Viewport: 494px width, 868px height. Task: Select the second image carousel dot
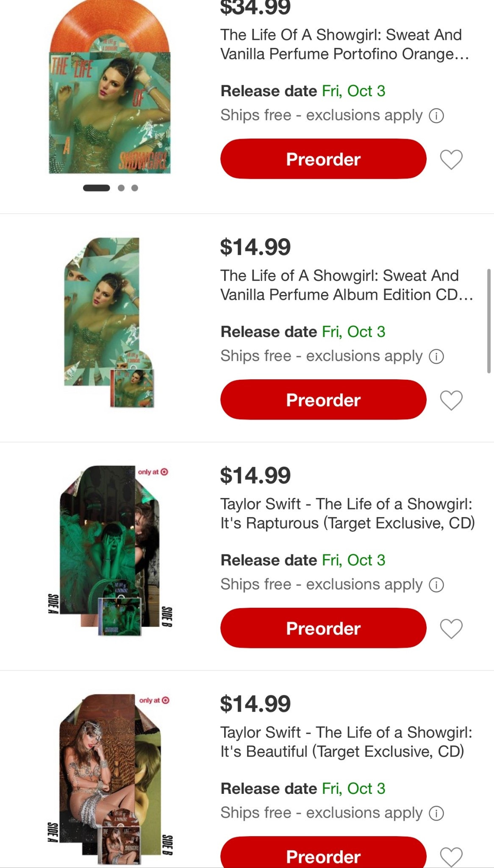point(121,188)
